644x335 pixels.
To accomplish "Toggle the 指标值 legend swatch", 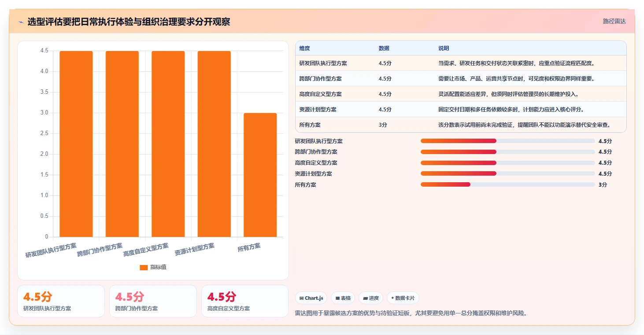I will (144, 267).
